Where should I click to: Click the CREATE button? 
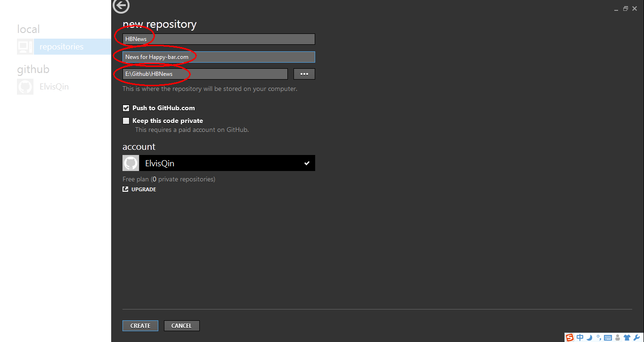click(x=140, y=326)
